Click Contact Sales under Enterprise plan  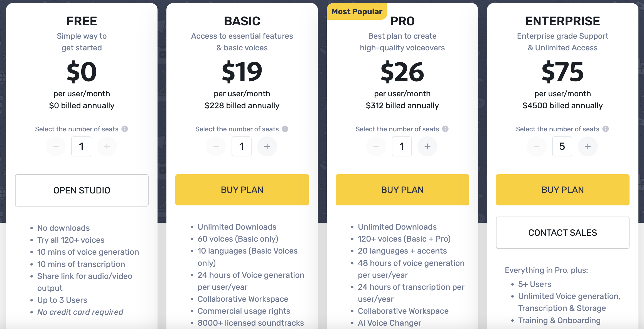(563, 233)
